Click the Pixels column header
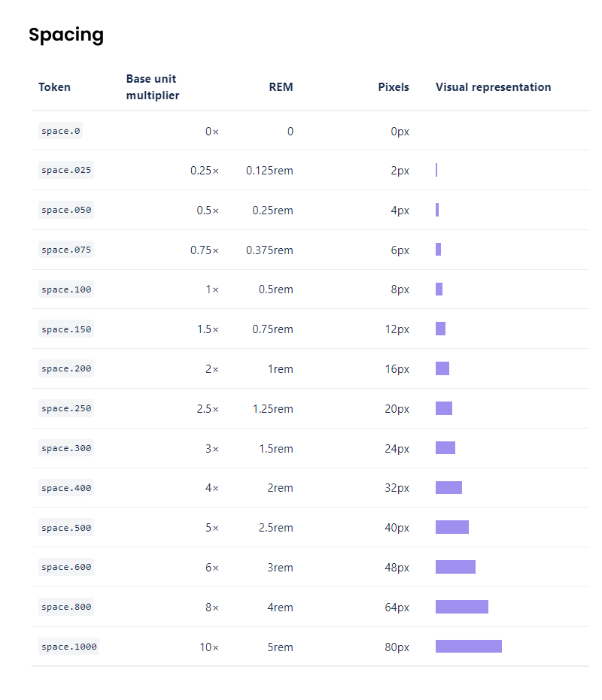 394,87
